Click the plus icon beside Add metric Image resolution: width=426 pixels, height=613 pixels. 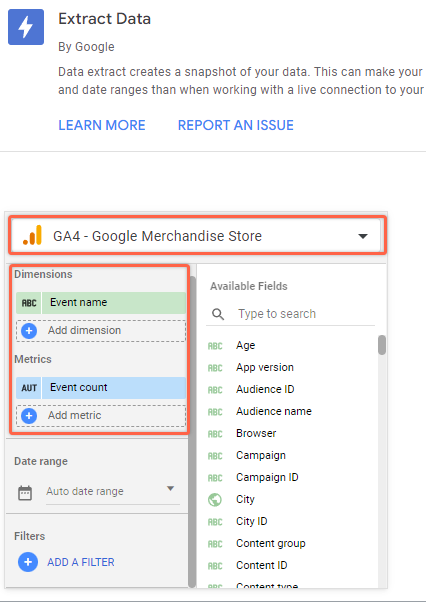(29, 416)
